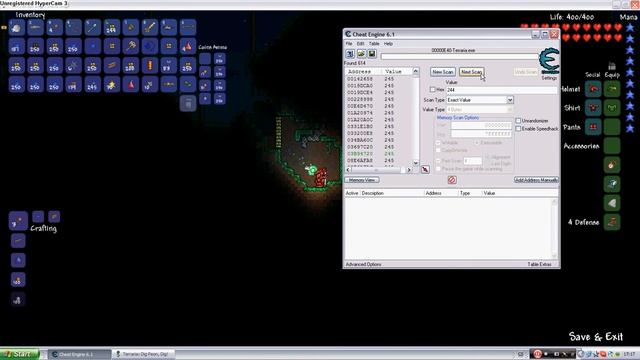Click the Type column header

point(470,193)
